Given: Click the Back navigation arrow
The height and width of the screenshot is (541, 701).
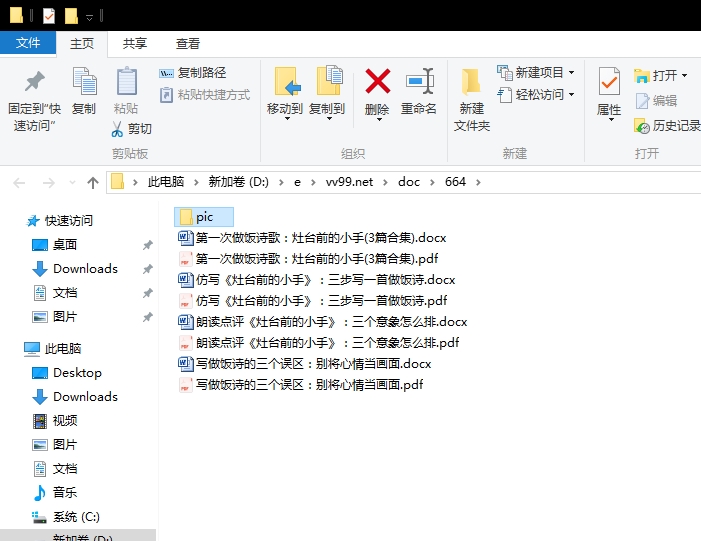Looking at the screenshot, I should click(19, 182).
